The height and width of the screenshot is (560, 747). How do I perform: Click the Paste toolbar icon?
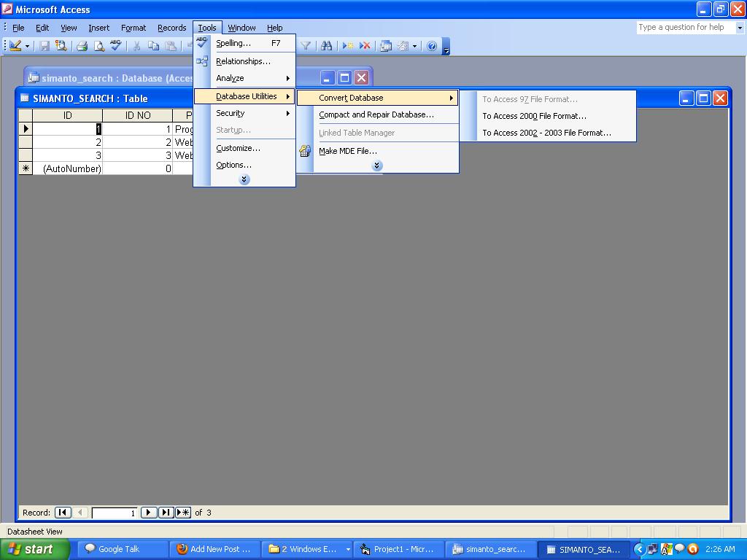170,46
